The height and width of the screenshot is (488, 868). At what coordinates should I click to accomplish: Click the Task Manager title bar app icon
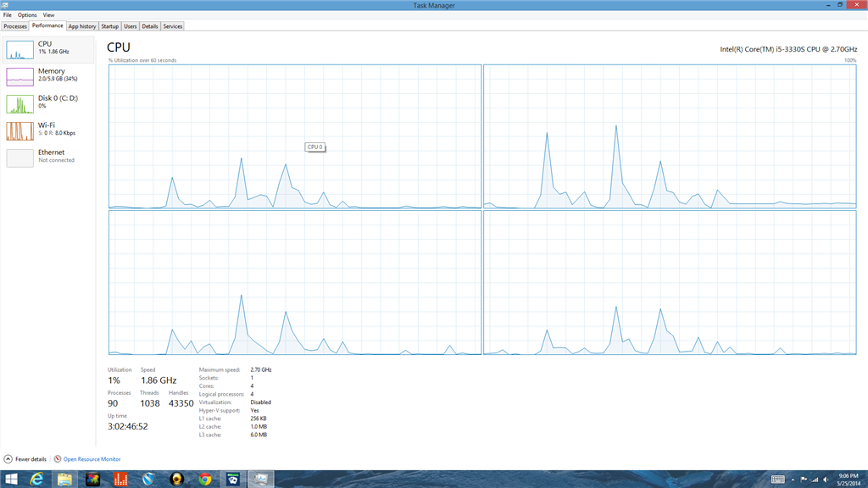(5, 5)
